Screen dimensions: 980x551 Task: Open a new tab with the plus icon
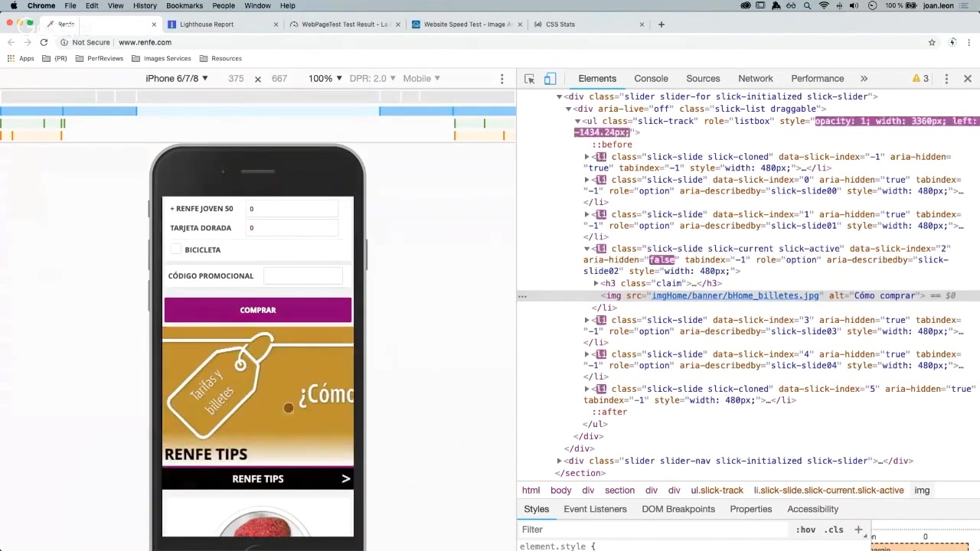(661, 24)
